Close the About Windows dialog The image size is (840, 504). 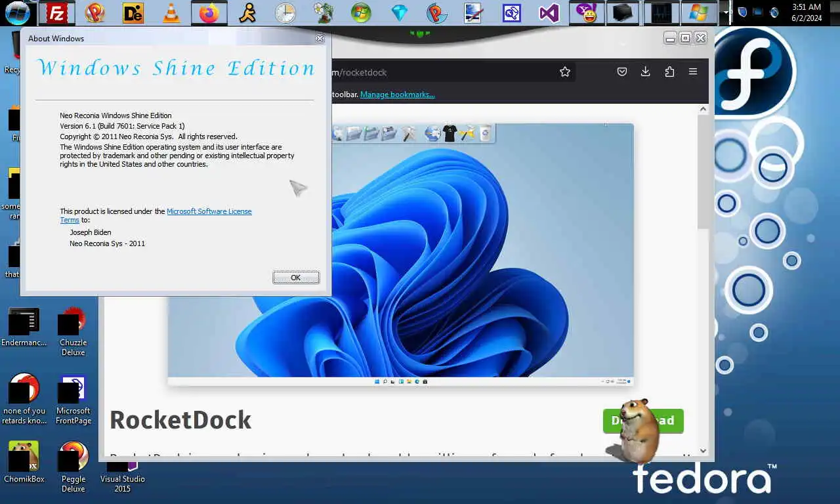[320, 39]
